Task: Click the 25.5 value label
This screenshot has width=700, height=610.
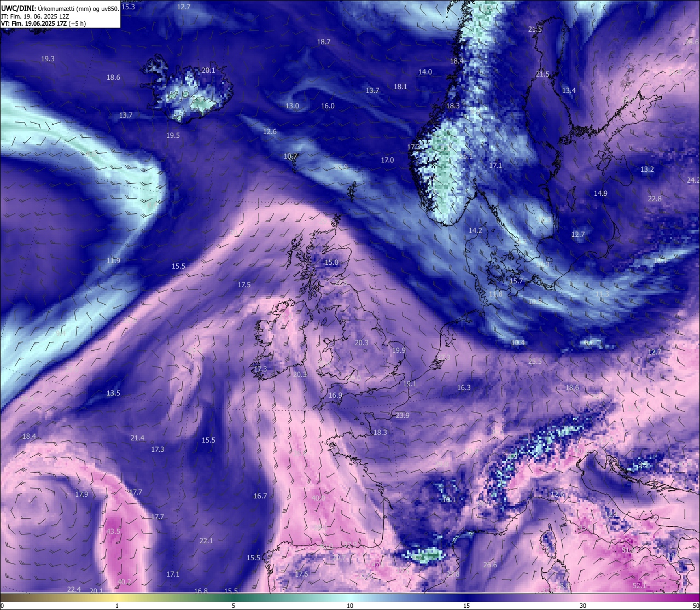Action: (535, 361)
